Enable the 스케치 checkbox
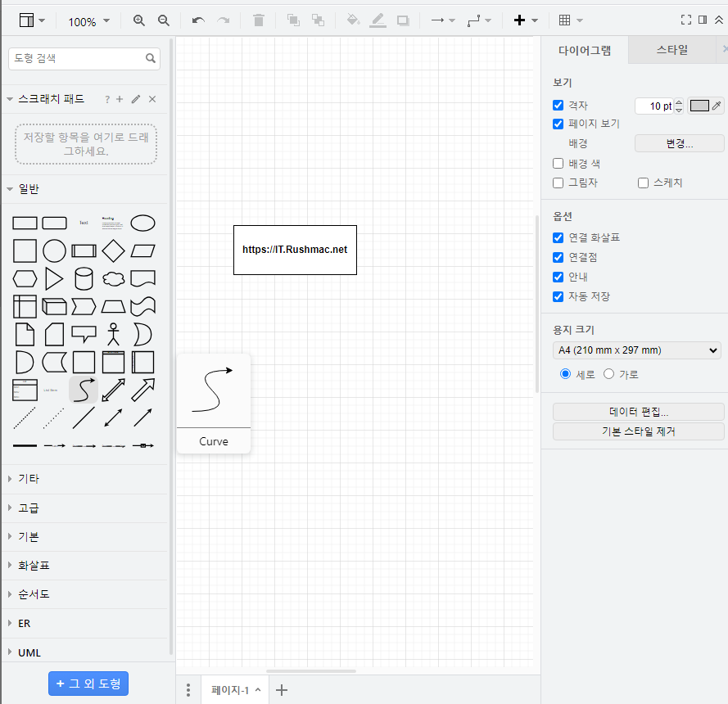728x704 pixels. [x=643, y=183]
